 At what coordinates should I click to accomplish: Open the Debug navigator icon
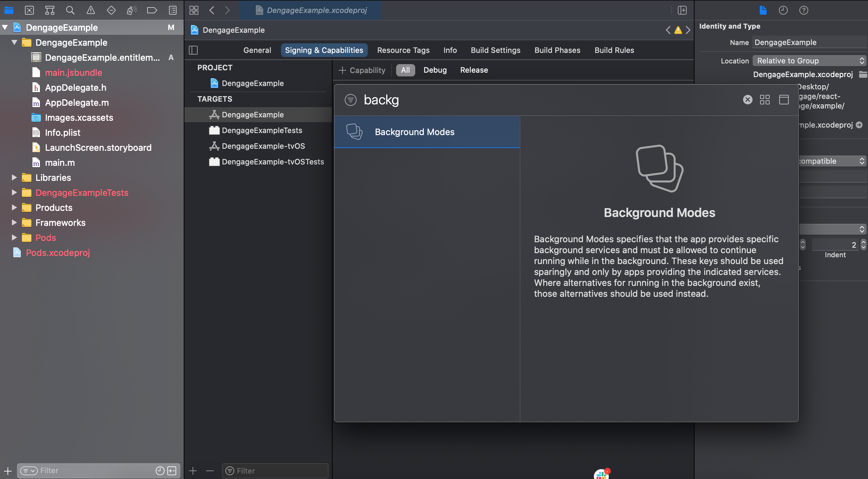coord(132,10)
